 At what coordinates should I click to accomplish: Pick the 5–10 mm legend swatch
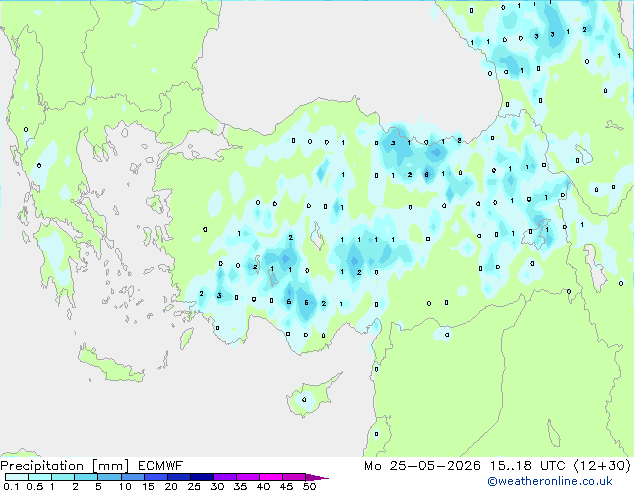[109, 477]
